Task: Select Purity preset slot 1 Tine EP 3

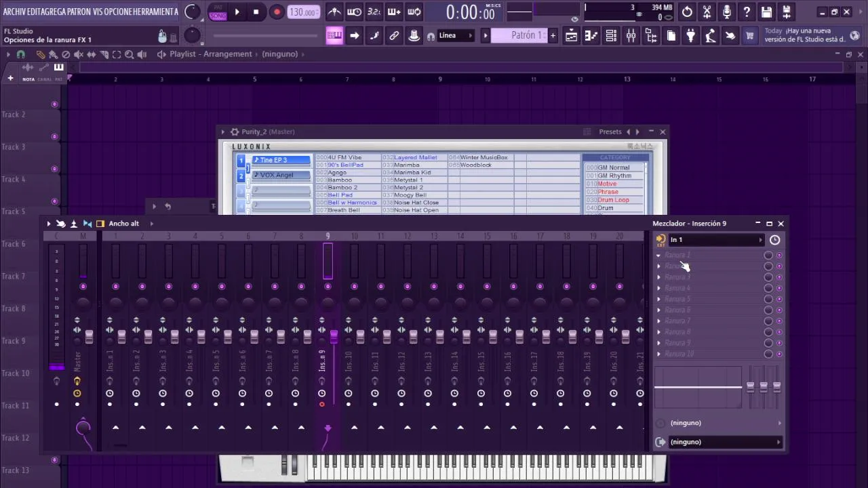Action: (281, 160)
